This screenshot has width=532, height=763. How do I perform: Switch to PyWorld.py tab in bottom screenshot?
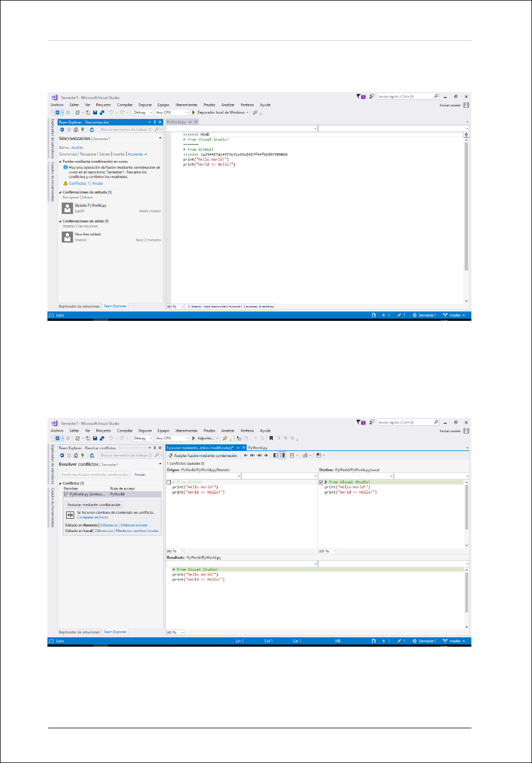[x=257, y=448]
